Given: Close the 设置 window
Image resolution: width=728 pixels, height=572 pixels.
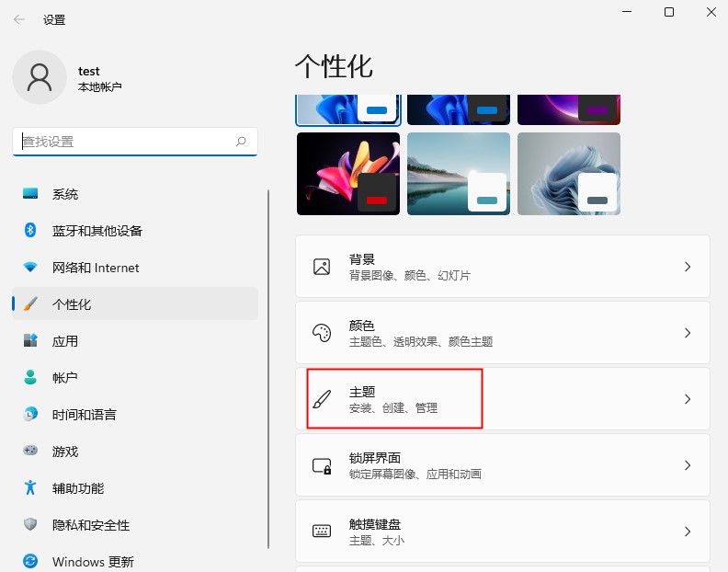Looking at the screenshot, I should 711,12.
